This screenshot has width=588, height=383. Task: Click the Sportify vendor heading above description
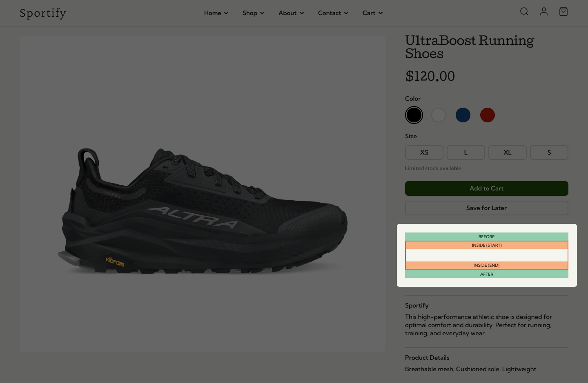417,306
